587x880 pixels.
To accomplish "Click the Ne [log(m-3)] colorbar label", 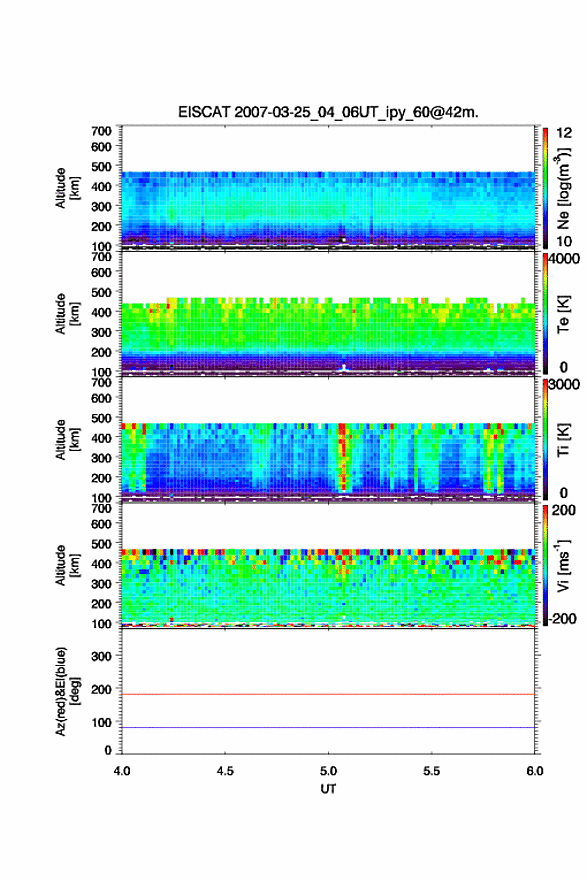I will pos(564,189).
